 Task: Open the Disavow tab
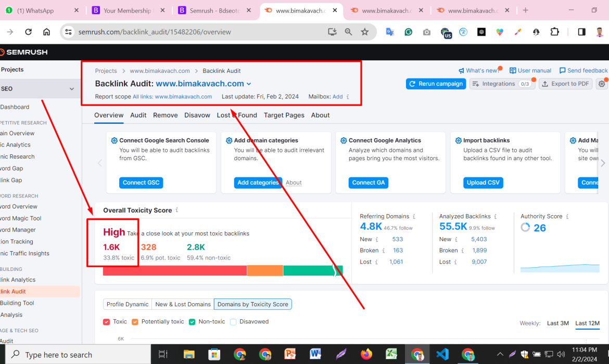tap(197, 115)
